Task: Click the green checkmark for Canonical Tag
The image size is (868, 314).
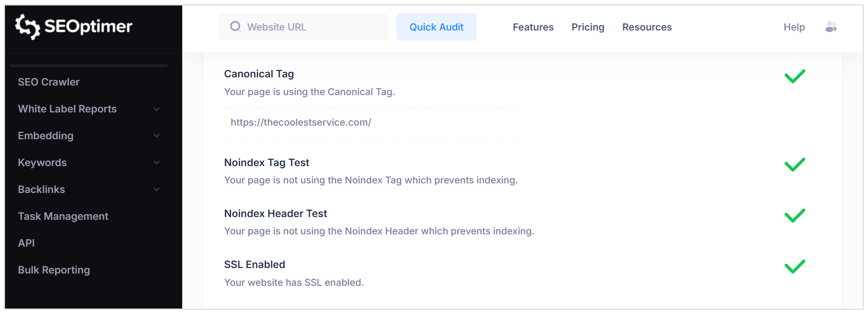Action: (x=795, y=76)
